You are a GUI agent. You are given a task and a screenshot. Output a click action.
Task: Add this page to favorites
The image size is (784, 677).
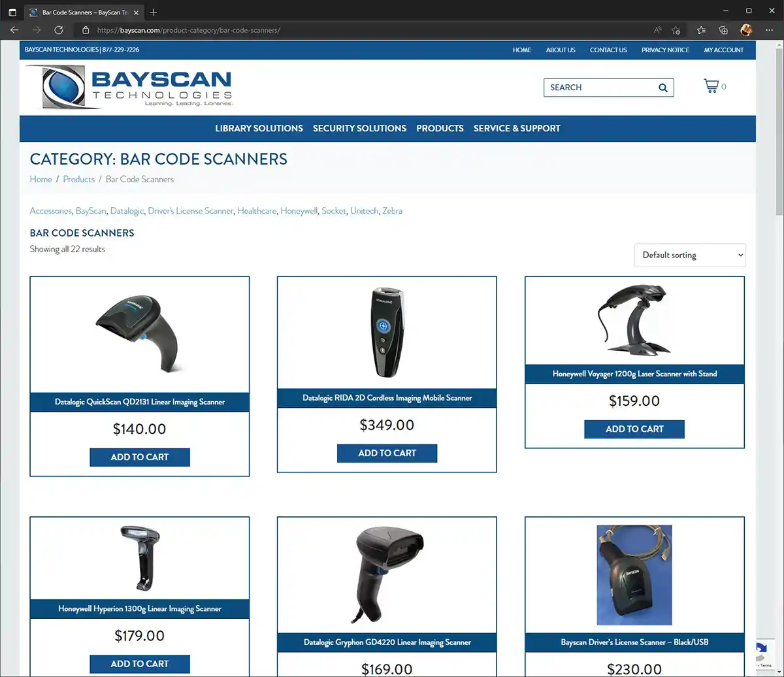pos(676,30)
